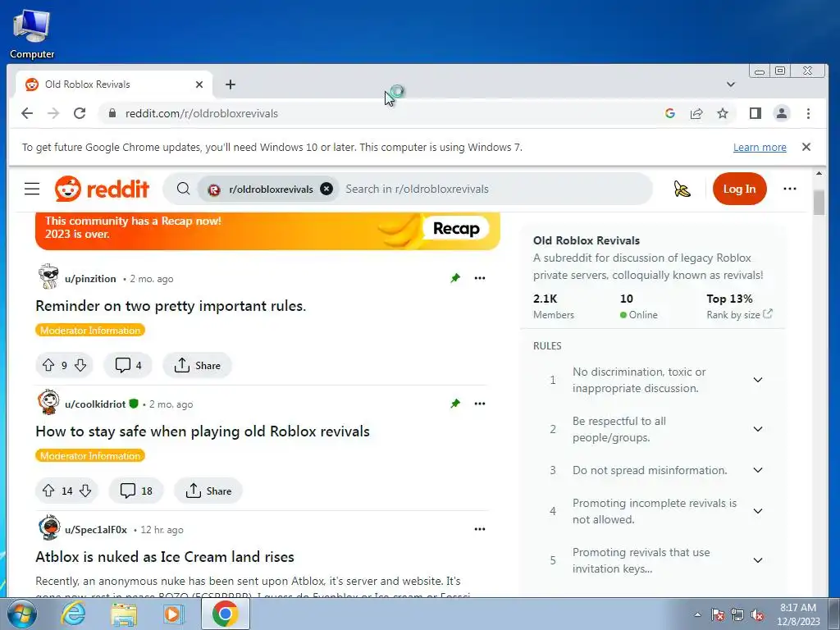Expand rule 2 'Be respectful to all' chevron
The image size is (840, 630).
coord(757,429)
